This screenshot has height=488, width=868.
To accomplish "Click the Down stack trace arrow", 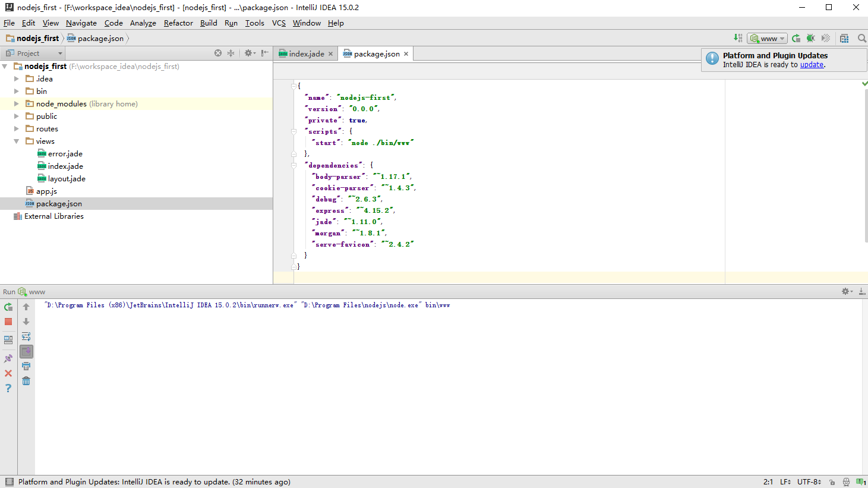I will (26, 322).
